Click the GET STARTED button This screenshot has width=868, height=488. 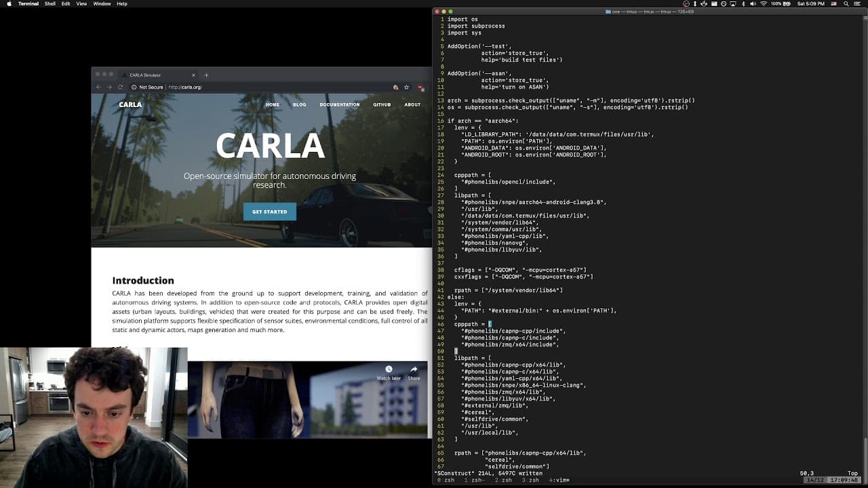click(x=270, y=211)
